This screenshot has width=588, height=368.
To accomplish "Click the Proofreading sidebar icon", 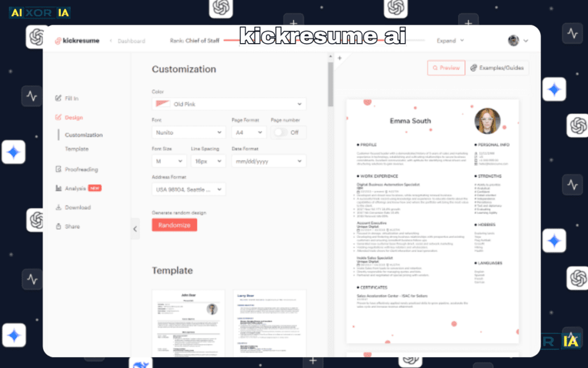I will click(x=58, y=169).
